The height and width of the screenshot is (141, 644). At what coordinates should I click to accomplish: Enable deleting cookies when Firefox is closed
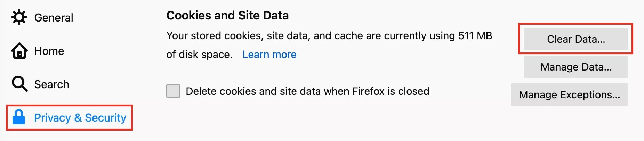[x=173, y=91]
